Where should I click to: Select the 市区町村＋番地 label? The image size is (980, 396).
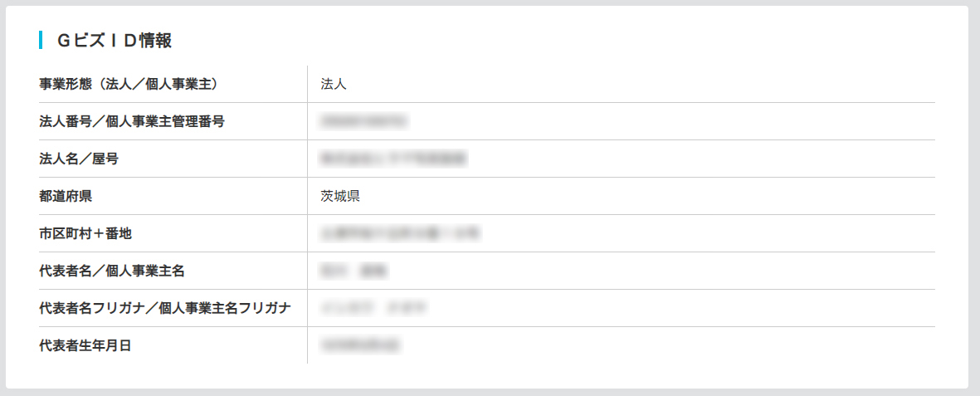coord(85,233)
